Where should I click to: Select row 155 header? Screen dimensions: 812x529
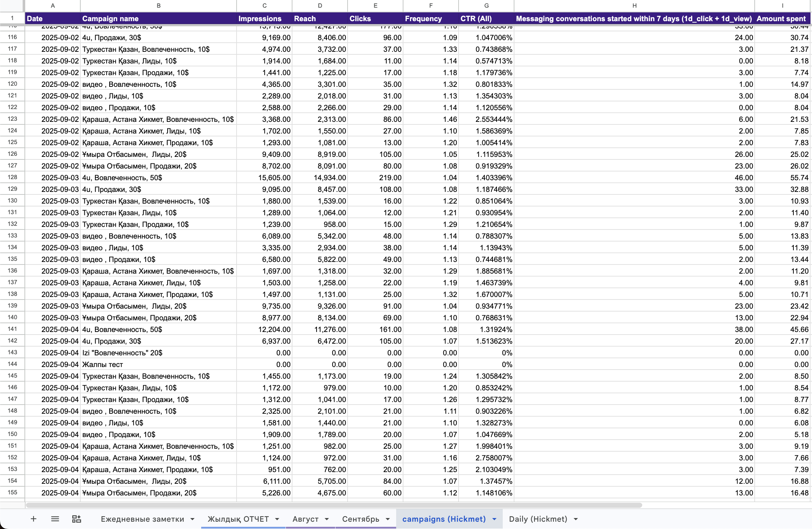12,493
